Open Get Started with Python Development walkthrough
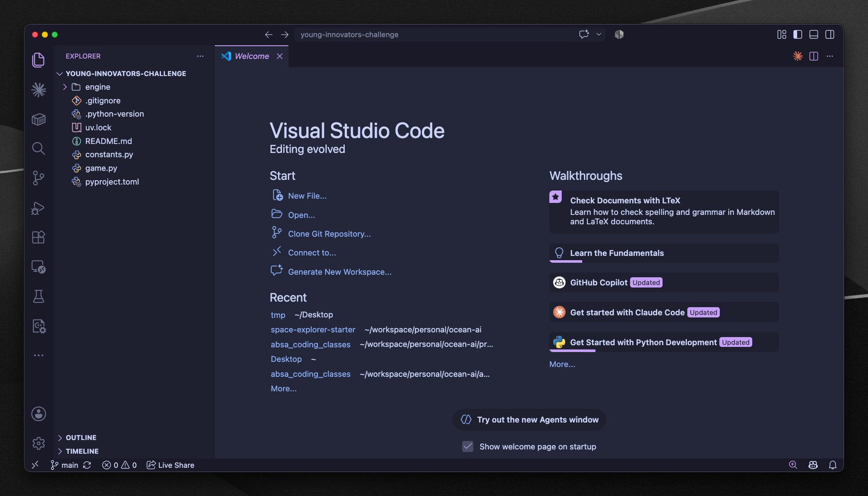The image size is (868, 496). pos(664,342)
